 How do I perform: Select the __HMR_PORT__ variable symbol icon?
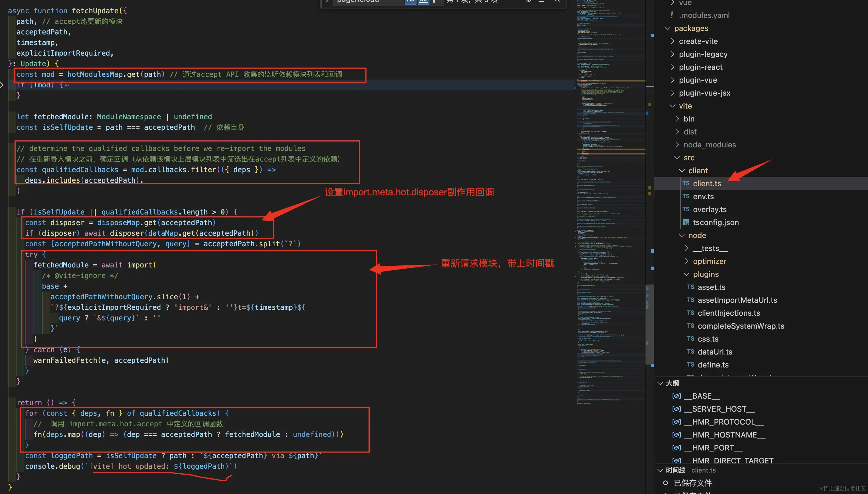(x=676, y=448)
